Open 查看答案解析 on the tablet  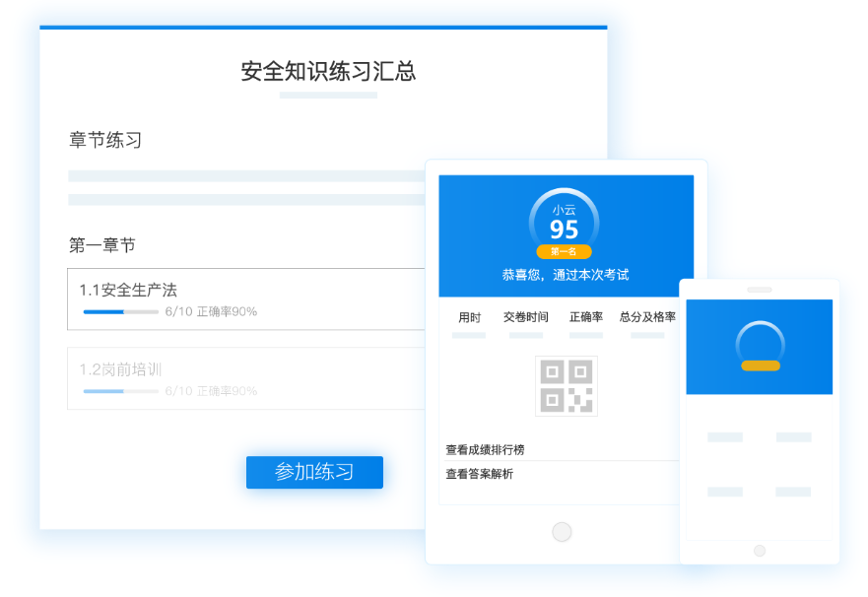[x=479, y=474]
